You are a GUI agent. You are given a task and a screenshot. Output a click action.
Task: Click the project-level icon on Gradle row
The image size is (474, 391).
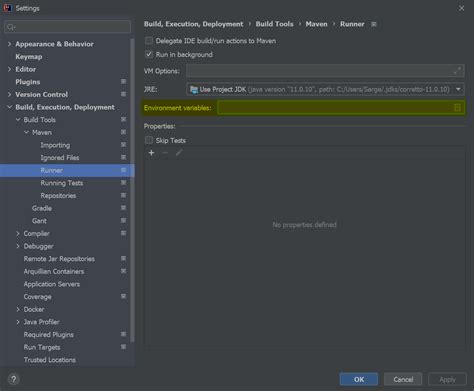tap(123, 208)
